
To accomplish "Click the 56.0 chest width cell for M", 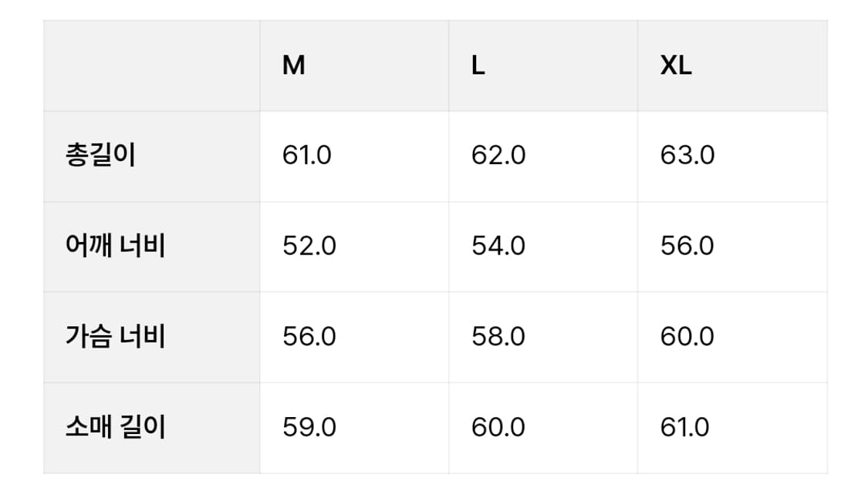I will click(x=354, y=338).
